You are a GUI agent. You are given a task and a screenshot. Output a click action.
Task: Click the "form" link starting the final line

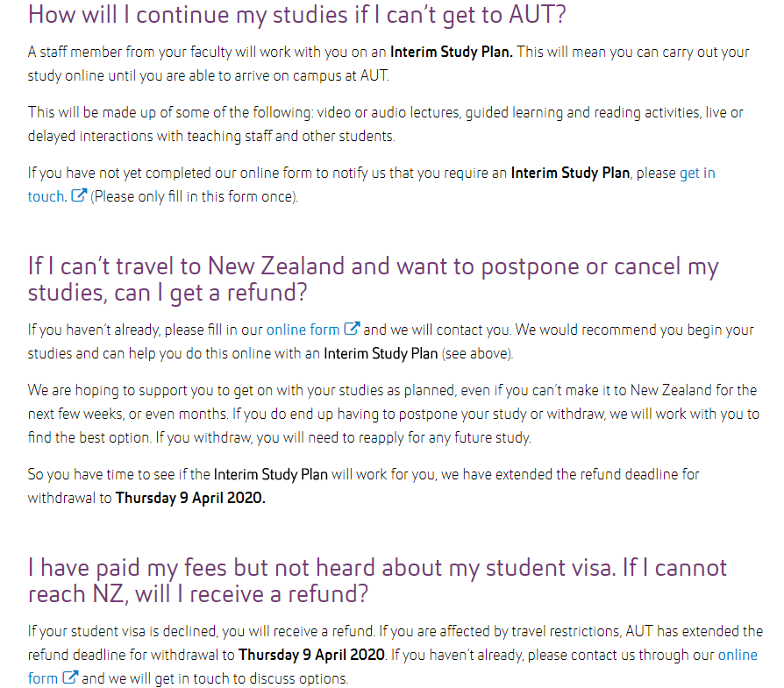click(x=42, y=678)
